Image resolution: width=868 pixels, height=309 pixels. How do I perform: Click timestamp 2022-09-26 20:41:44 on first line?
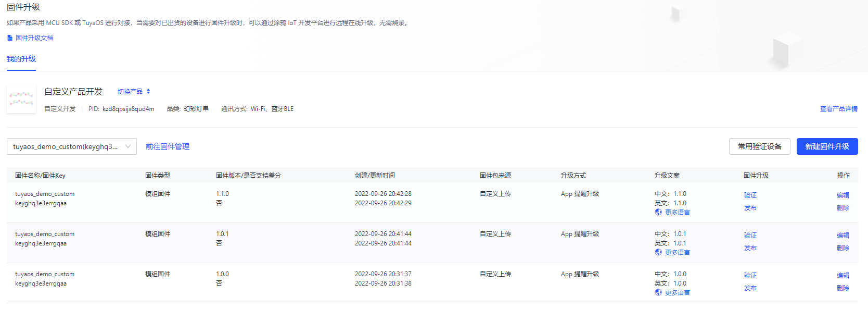pyautogui.click(x=383, y=234)
